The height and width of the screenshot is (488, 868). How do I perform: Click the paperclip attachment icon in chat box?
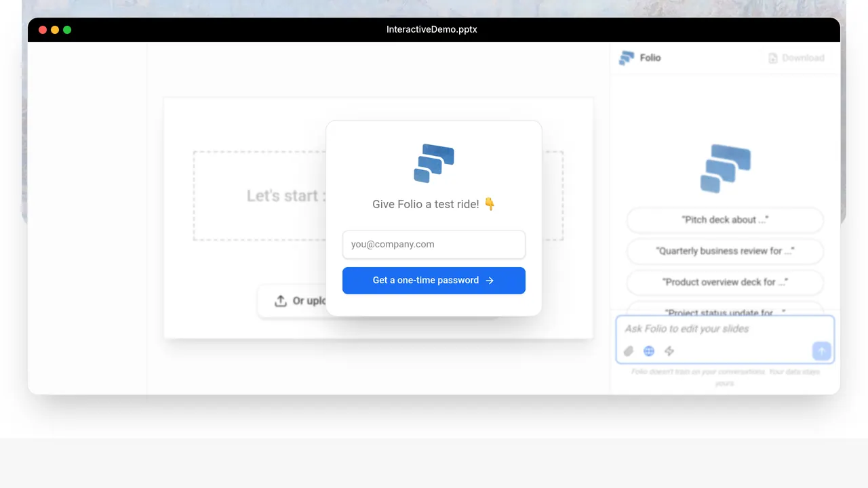(629, 351)
